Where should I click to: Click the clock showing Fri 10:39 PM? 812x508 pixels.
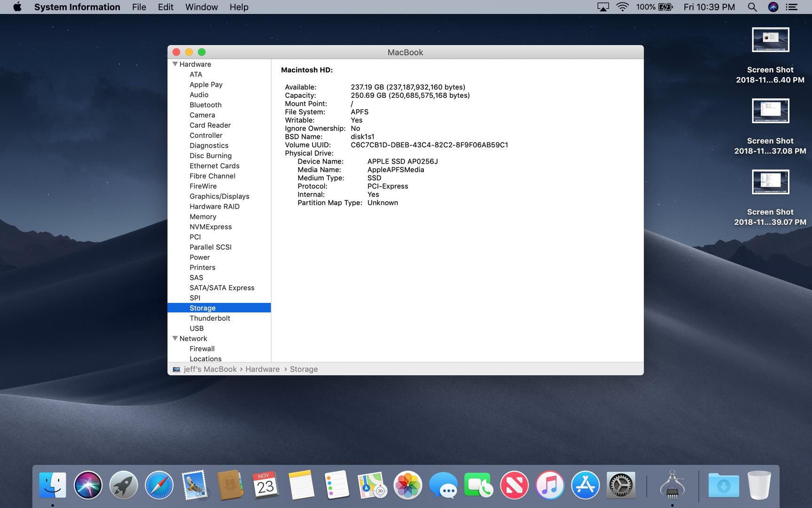709,7
